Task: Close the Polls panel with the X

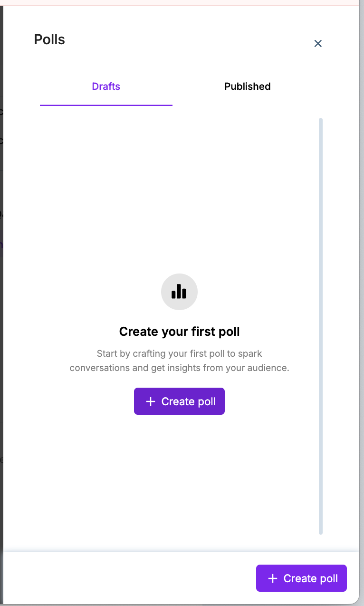Action: (318, 44)
